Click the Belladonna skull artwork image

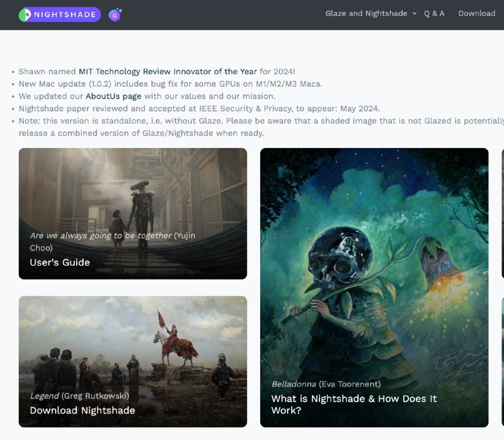click(374, 264)
